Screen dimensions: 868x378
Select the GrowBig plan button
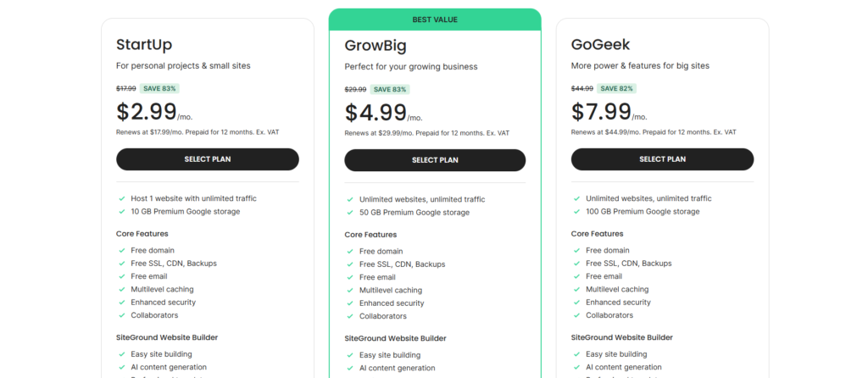[435, 160]
